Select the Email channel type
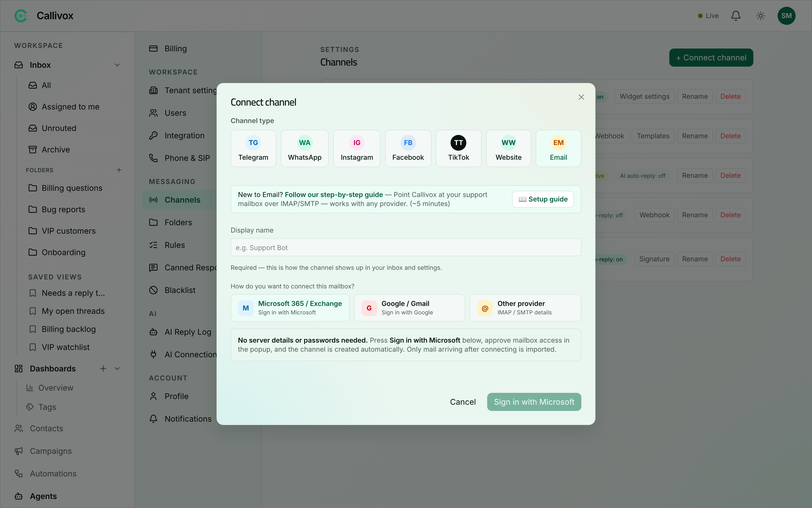Screen dimensions: 812x508 point(558,148)
